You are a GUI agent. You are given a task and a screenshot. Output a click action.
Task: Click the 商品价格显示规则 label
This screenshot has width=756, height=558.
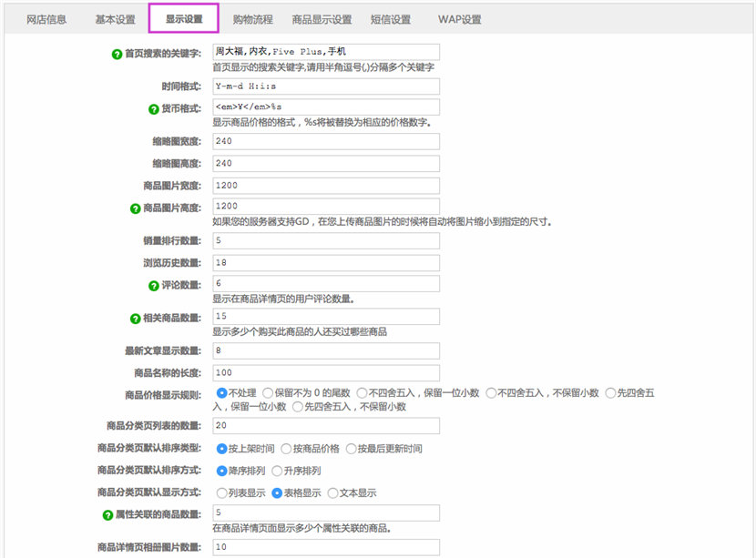163,395
